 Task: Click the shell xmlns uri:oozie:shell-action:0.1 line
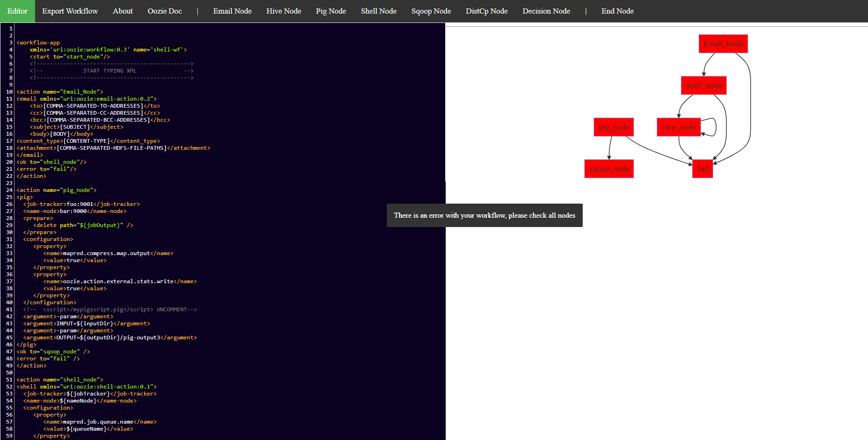(x=87, y=387)
